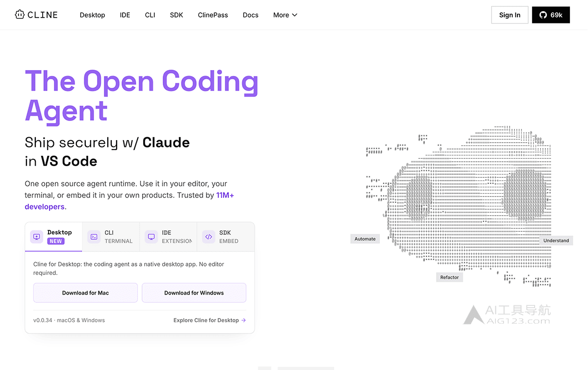Open Docs in the header
The image size is (588, 370).
click(250, 15)
